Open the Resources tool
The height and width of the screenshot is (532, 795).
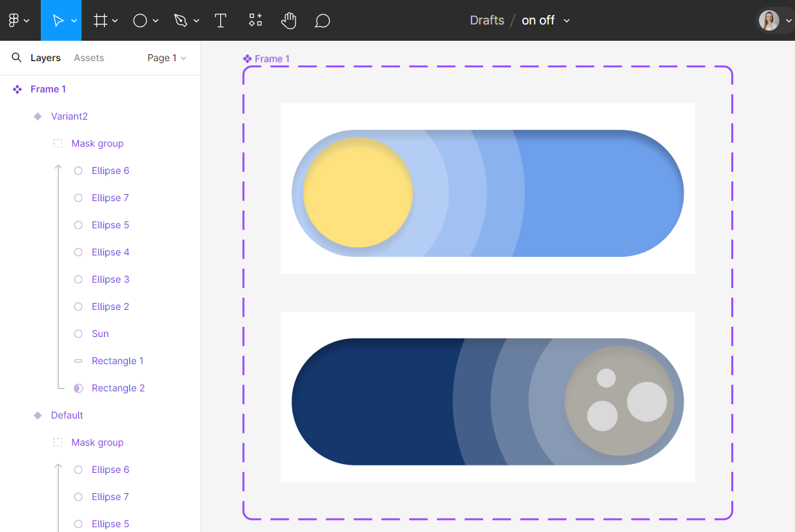[255, 20]
